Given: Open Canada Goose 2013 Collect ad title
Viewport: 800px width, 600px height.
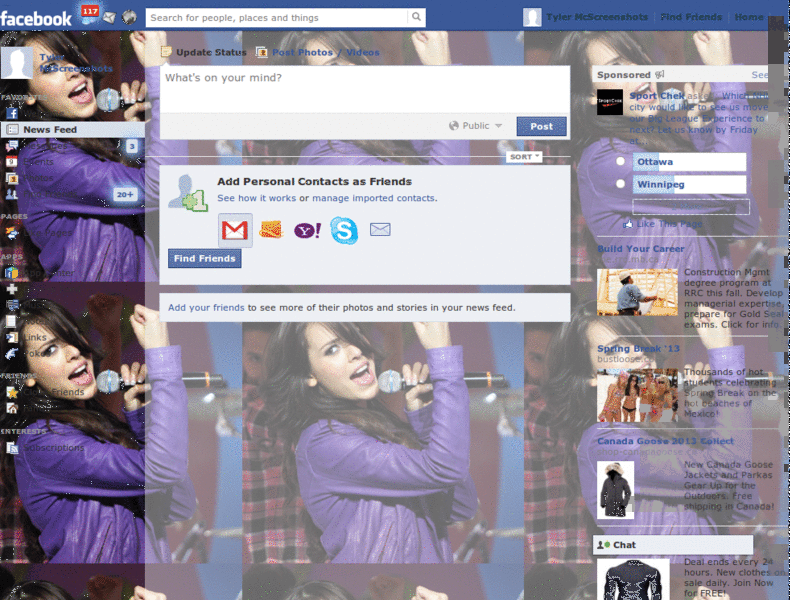Looking at the screenshot, I should [x=665, y=441].
